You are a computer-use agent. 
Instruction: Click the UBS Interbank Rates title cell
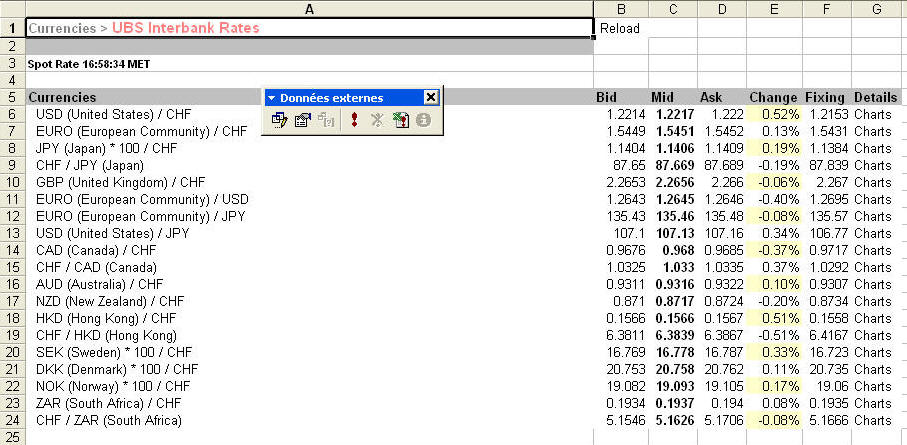pos(309,28)
